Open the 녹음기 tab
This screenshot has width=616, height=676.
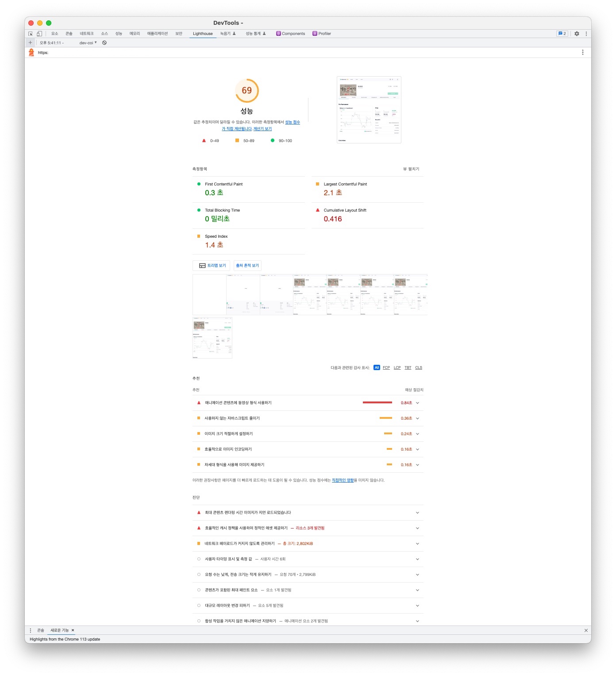click(x=228, y=34)
